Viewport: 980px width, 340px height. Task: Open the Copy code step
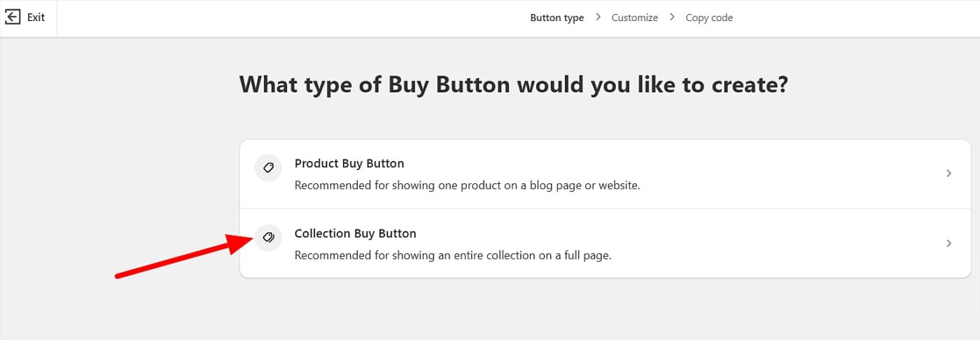click(x=709, y=17)
